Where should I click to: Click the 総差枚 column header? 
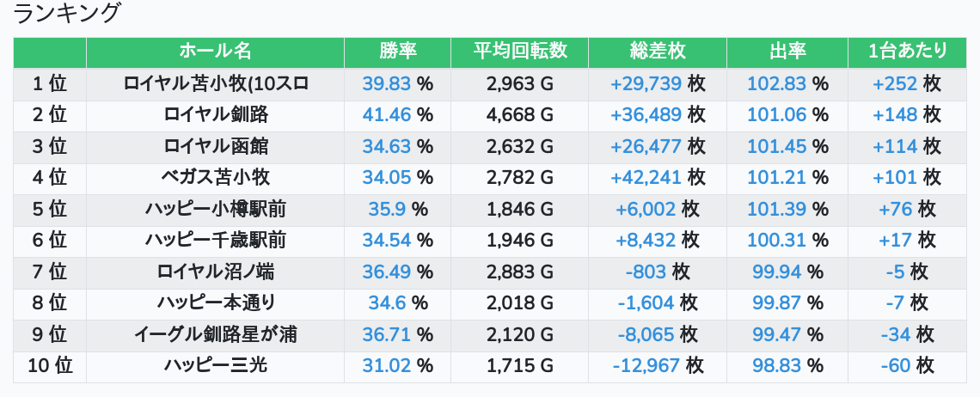coord(658,52)
